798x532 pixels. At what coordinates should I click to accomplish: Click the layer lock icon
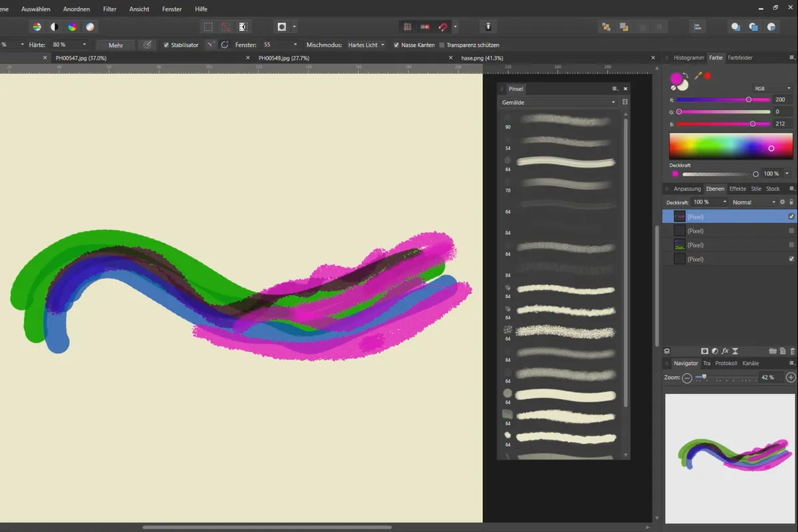tap(791, 201)
